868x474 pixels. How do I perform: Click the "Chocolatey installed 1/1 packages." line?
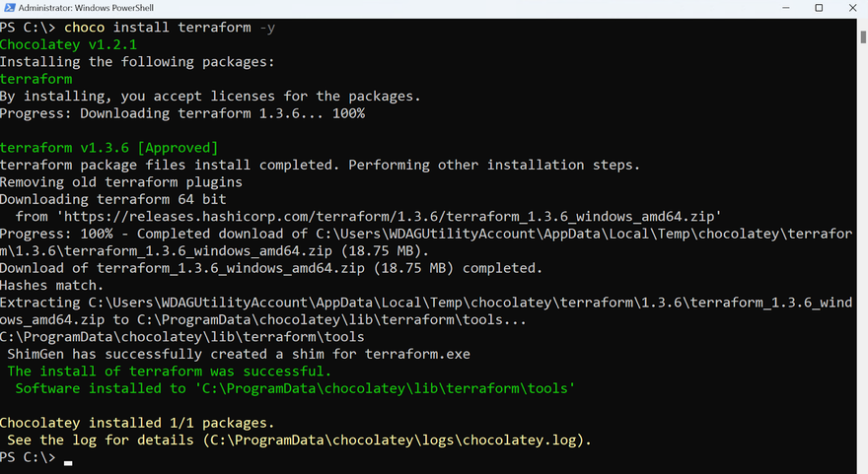(x=137, y=423)
